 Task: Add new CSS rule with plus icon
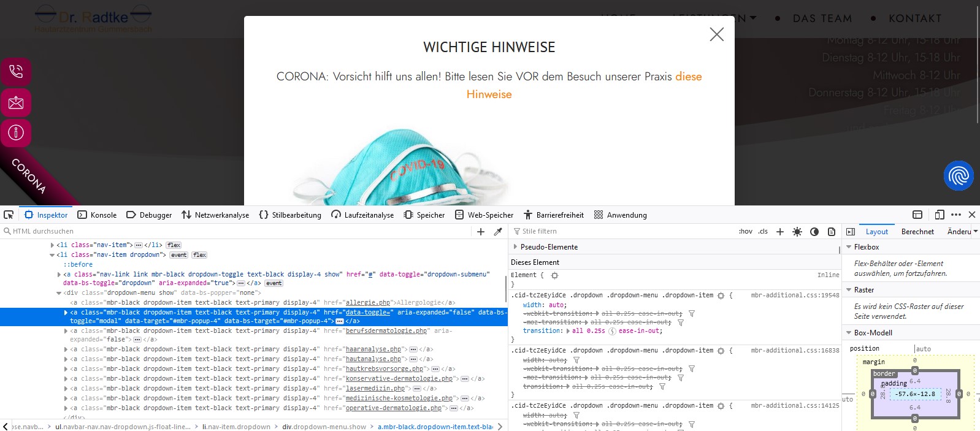click(x=780, y=232)
